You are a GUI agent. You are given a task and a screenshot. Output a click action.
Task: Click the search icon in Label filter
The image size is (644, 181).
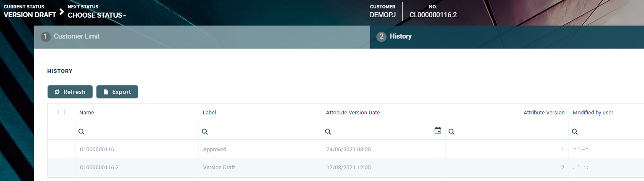click(205, 132)
